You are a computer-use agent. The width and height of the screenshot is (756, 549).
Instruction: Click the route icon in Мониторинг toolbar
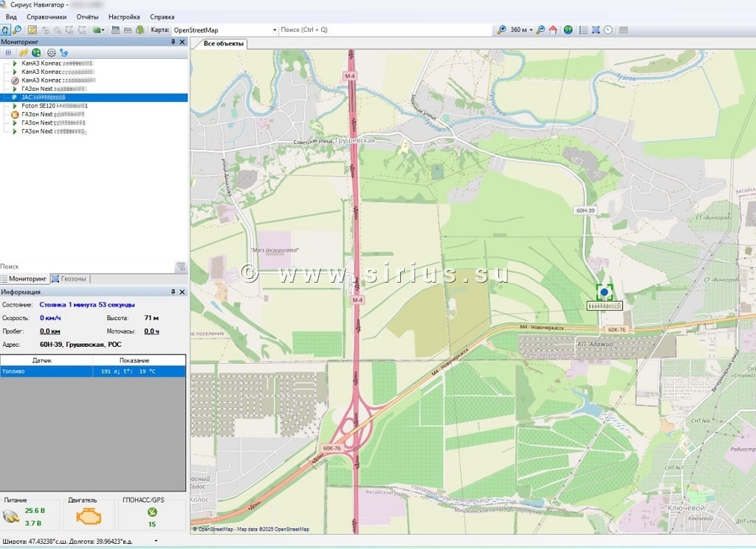[x=63, y=53]
